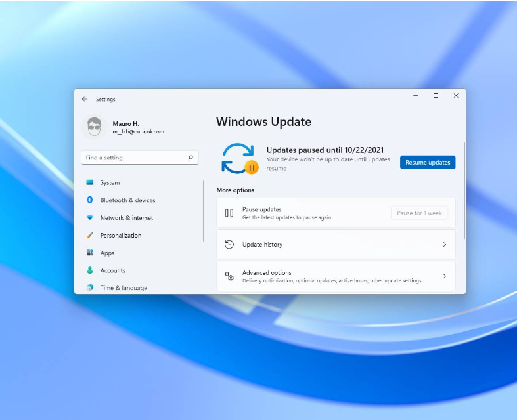Image resolution: width=517 pixels, height=420 pixels.
Task: Click the Update history clock icon
Action: 229,244
